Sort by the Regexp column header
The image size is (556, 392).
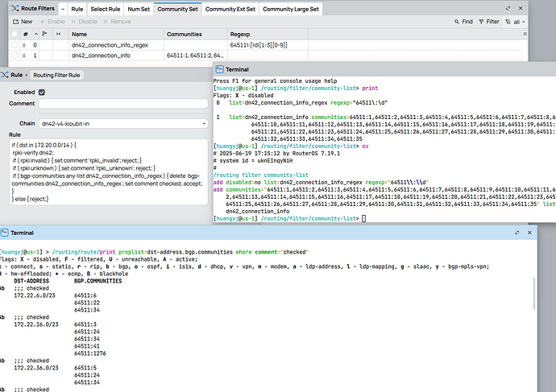[240, 34]
